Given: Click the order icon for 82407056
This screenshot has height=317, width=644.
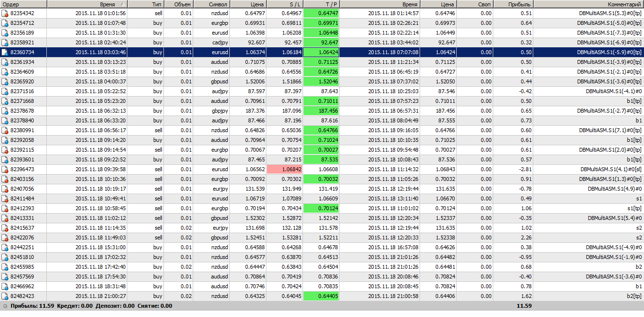Looking at the screenshot, I should click(5, 189).
